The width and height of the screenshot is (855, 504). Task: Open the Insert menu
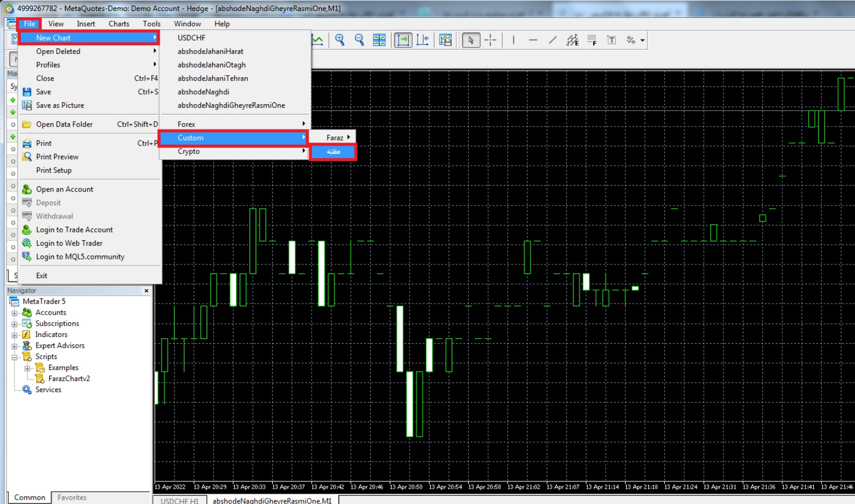coord(86,24)
